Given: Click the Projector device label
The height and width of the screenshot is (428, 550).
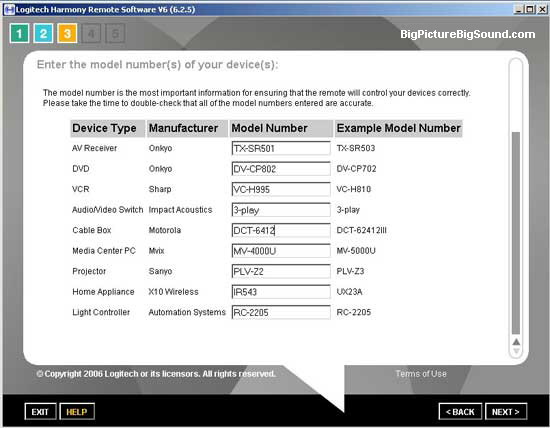Looking at the screenshot, I should (x=89, y=271).
